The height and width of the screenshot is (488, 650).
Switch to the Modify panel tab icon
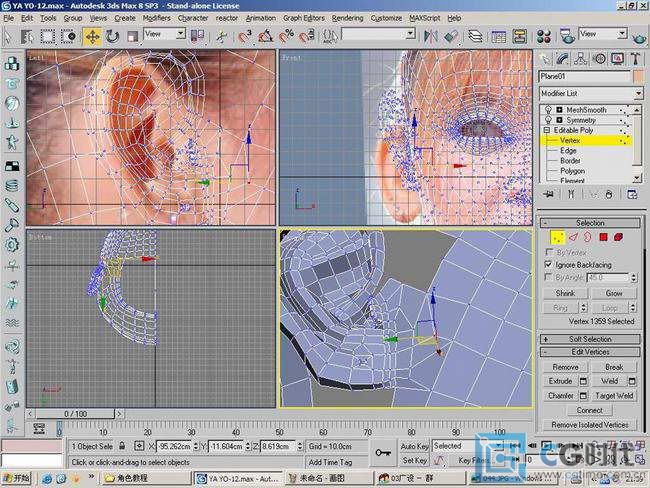562,59
